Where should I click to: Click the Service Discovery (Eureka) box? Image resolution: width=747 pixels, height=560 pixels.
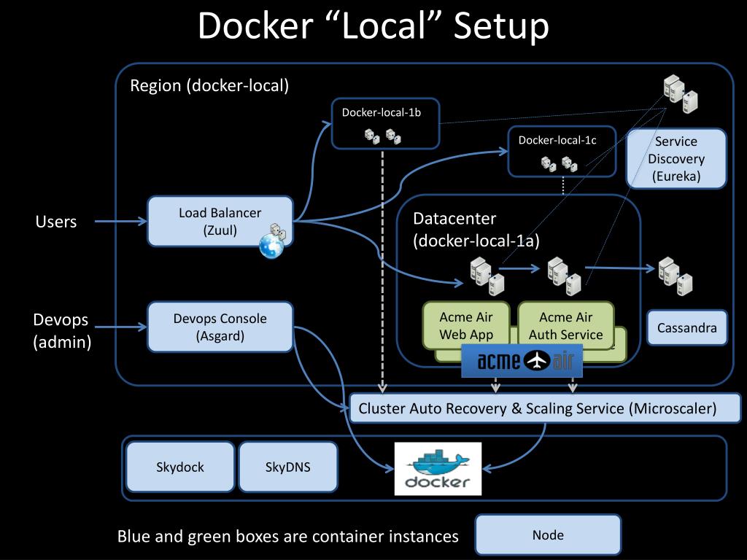click(676, 158)
